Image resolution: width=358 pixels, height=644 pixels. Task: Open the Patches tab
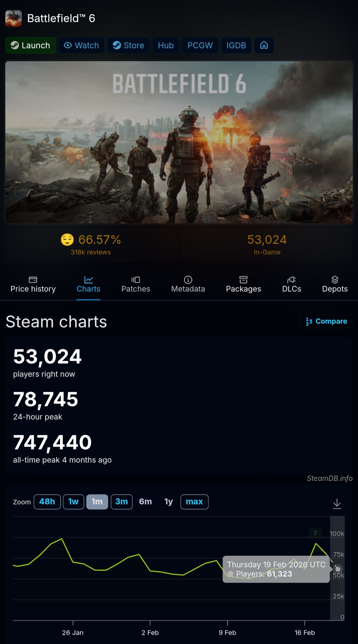pos(136,284)
